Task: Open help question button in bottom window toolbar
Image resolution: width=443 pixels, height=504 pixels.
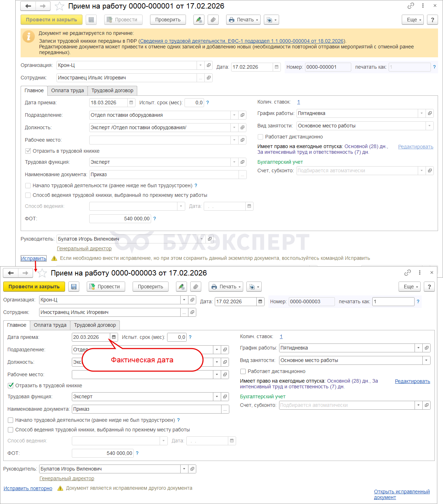Action: (x=429, y=287)
